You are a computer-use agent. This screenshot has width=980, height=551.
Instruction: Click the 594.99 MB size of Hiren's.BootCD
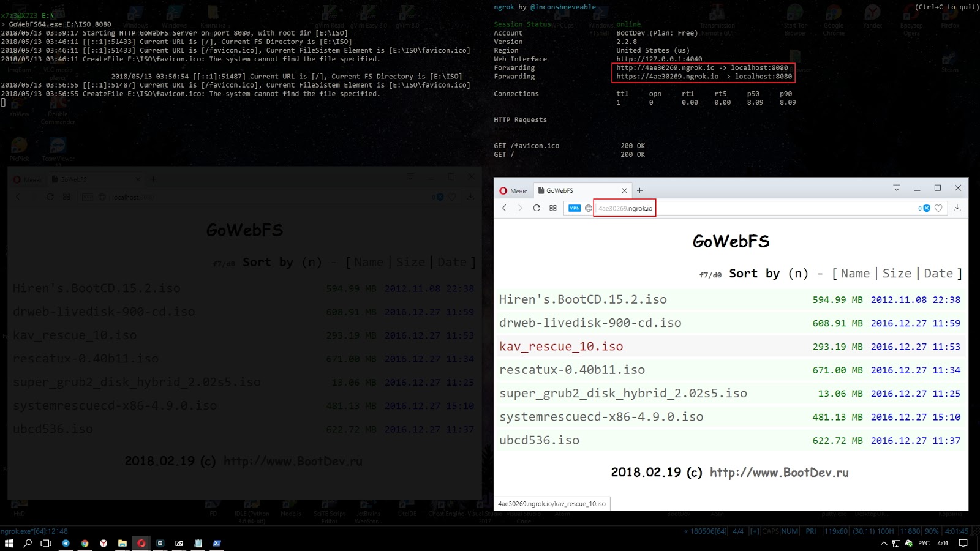pyautogui.click(x=837, y=300)
